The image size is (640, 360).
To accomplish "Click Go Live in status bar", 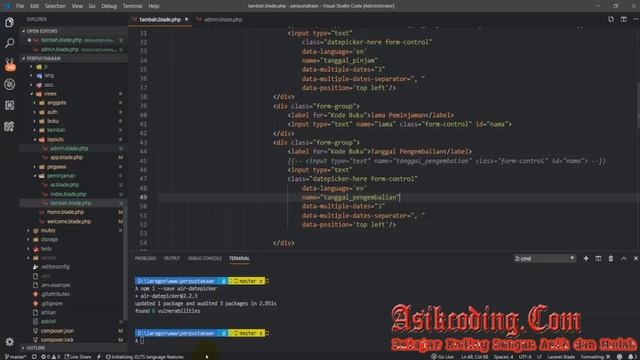I will (442, 357).
